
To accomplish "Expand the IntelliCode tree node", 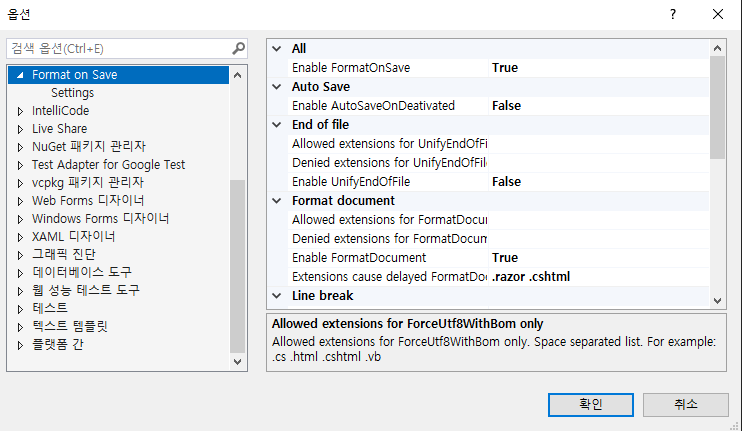I will click(x=19, y=111).
